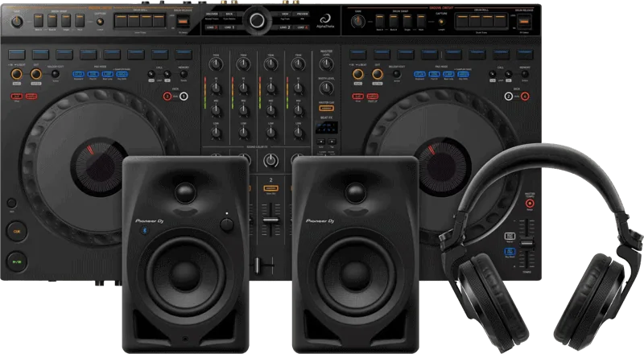Toggle channel 2 headphone cue button
This screenshot has height=354, width=644.
pos(270,188)
